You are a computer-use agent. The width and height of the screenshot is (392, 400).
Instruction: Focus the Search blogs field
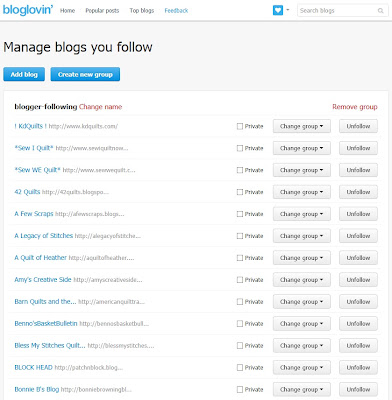342,11
